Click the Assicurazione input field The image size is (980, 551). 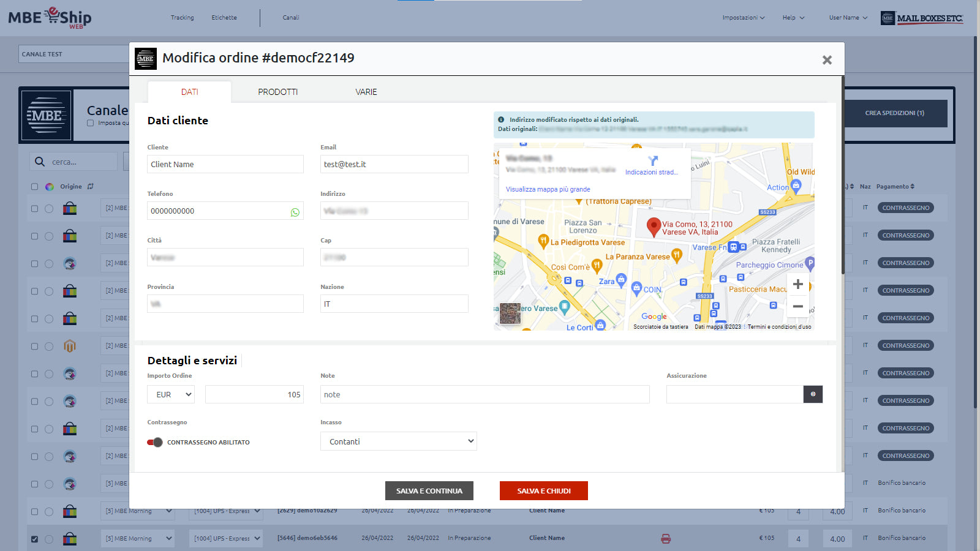click(735, 394)
